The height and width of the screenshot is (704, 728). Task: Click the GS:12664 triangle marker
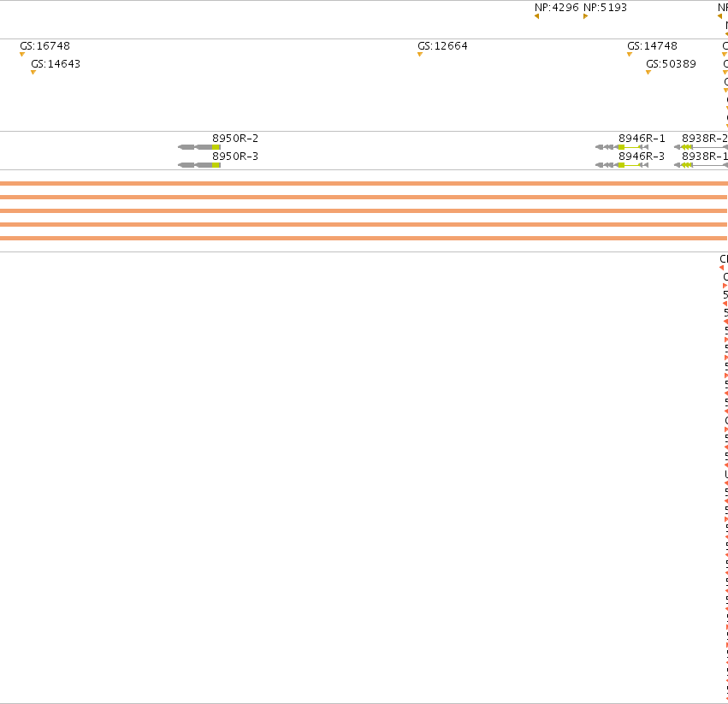pyautogui.click(x=420, y=55)
